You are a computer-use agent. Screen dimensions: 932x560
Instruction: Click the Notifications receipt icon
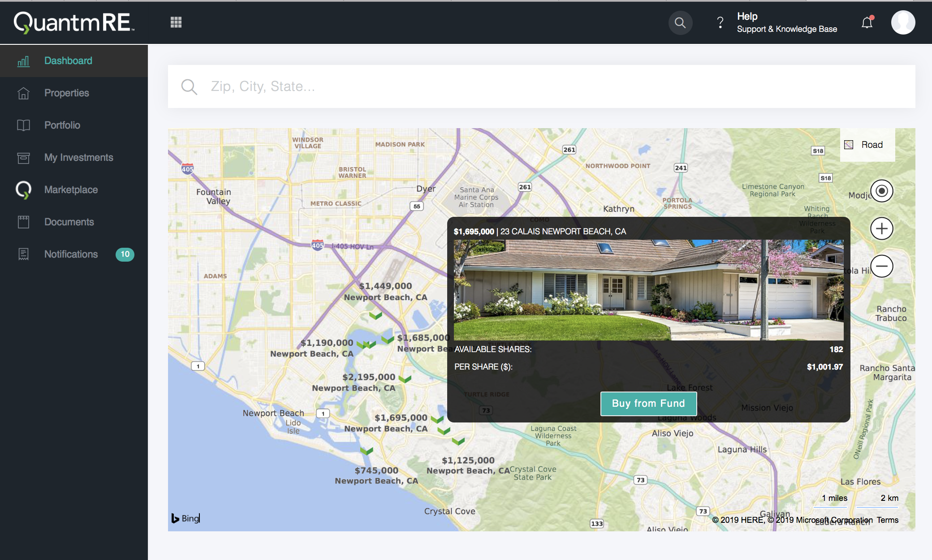[23, 254]
